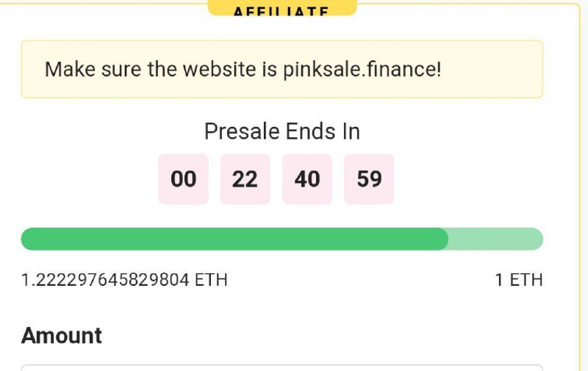
Task: Click the AFFILIATE badge at the top
Action: 282,9
